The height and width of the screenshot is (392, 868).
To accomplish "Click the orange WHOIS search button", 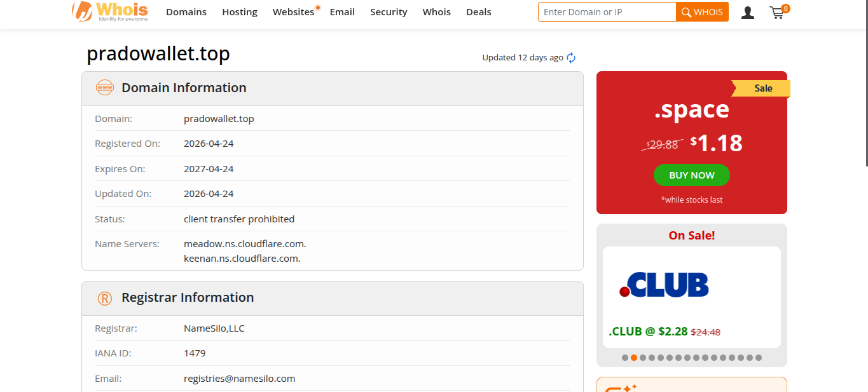I will (x=702, y=12).
